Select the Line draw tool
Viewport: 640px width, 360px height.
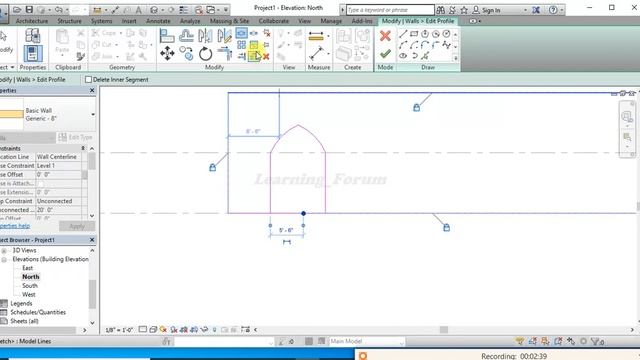click(403, 34)
